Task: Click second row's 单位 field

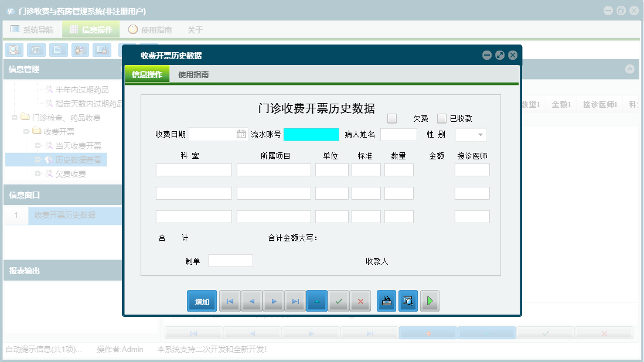Action: coord(332,193)
